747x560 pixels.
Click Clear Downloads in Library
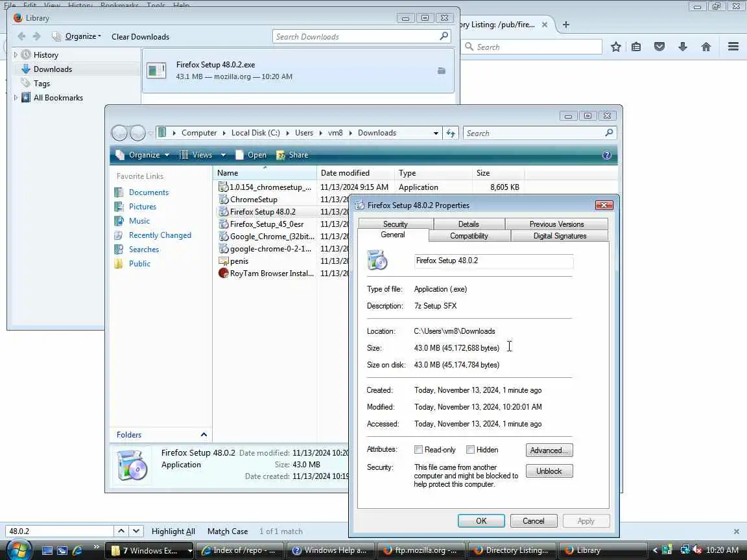[141, 37]
